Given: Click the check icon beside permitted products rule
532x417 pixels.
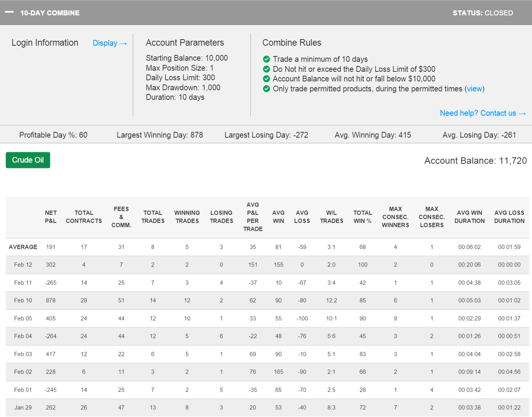Looking at the screenshot, I should pos(266,89).
